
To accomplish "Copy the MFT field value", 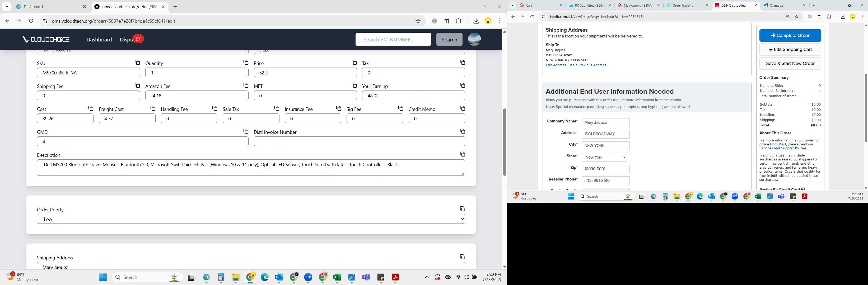I will (x=354, y=85).
